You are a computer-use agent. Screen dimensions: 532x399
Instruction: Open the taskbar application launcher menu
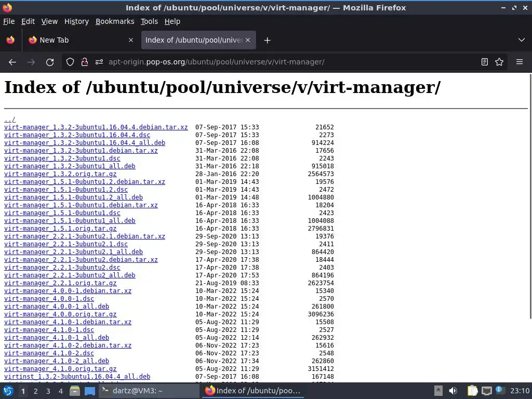pyautogui.click(x=8, y=391)
